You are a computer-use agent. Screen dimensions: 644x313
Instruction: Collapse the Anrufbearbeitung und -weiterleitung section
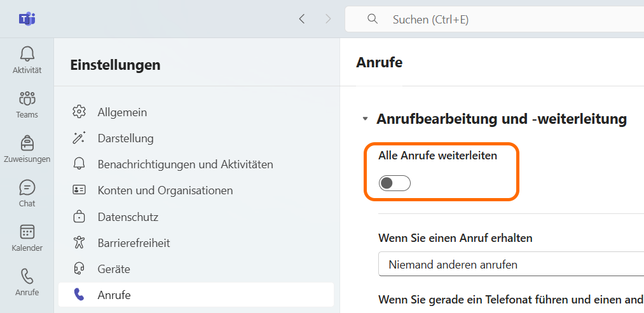(x=365, y=119)
